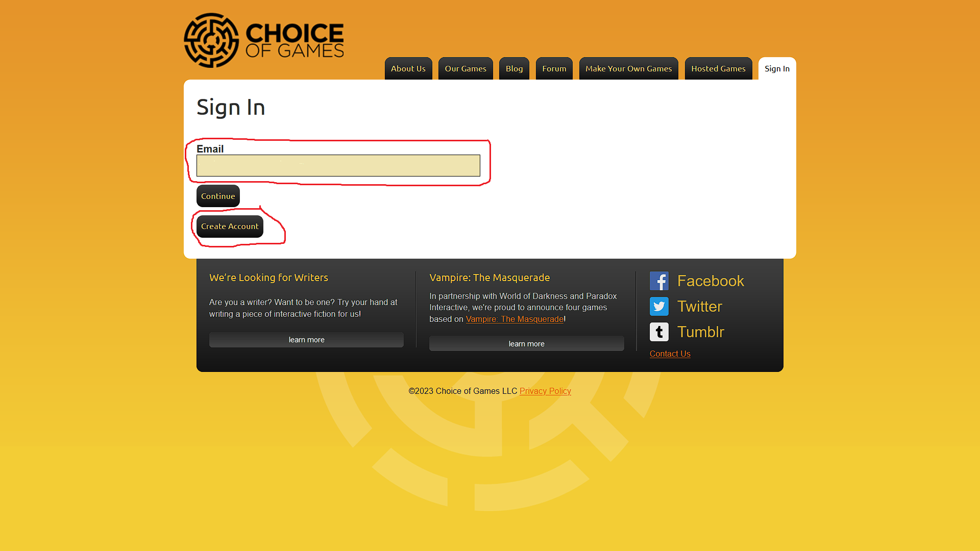Open the About Us tab

tap(408, 68)
